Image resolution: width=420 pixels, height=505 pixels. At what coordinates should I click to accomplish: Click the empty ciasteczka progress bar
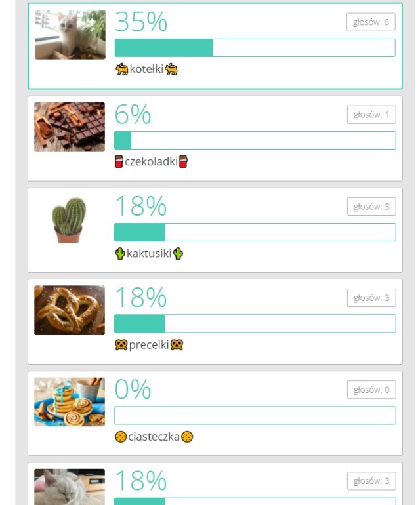click(255, 415)
